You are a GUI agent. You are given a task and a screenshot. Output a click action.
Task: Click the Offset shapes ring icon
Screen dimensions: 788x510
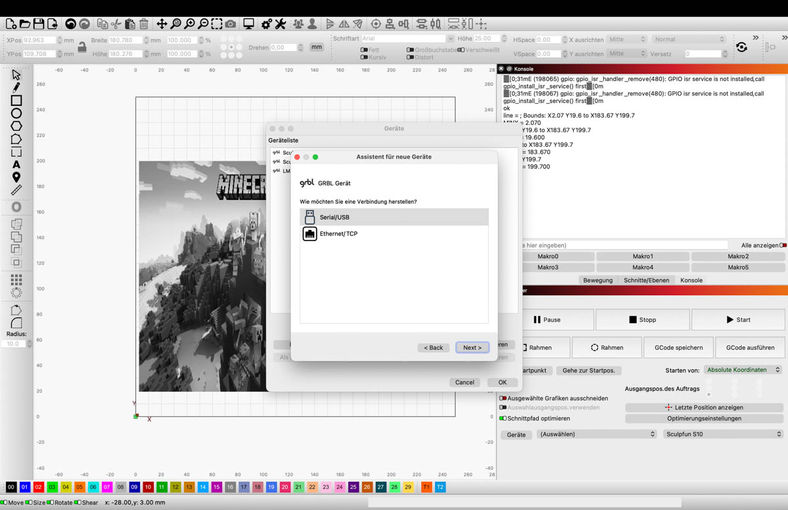click(x=16, y=207)
